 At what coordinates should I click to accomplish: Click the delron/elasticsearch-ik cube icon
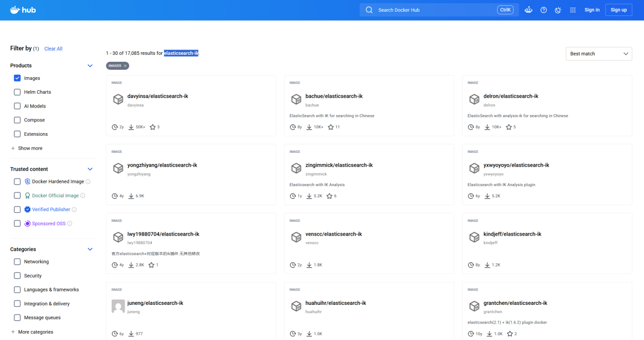click(474, 100)
